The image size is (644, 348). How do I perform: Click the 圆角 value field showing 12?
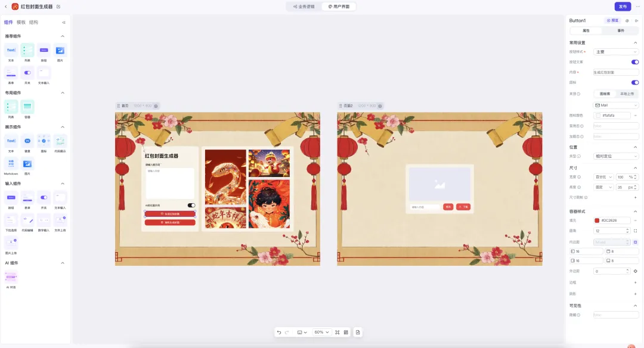click(x=612, y=231)
